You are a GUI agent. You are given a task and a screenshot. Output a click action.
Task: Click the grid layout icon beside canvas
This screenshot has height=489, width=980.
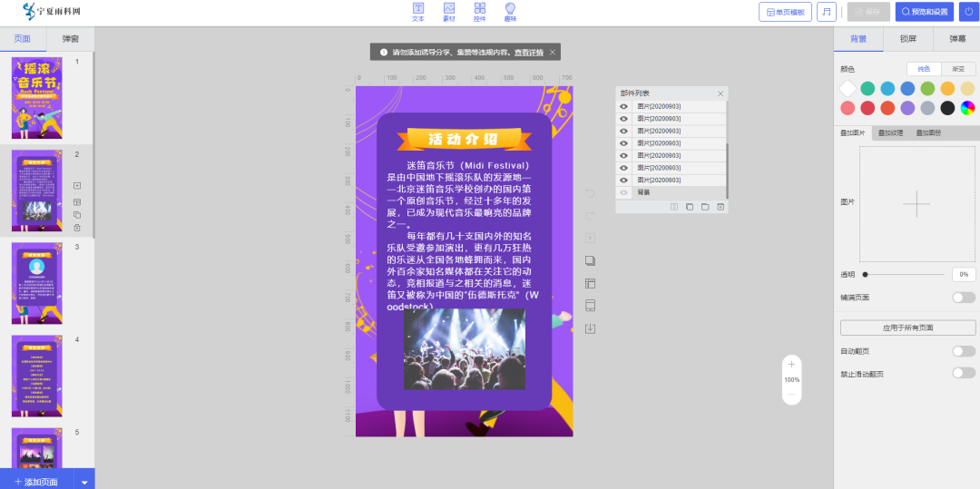590,283
